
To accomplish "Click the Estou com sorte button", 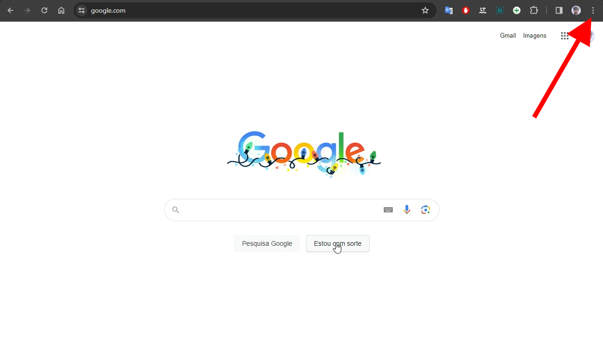I will coord(338,243).
